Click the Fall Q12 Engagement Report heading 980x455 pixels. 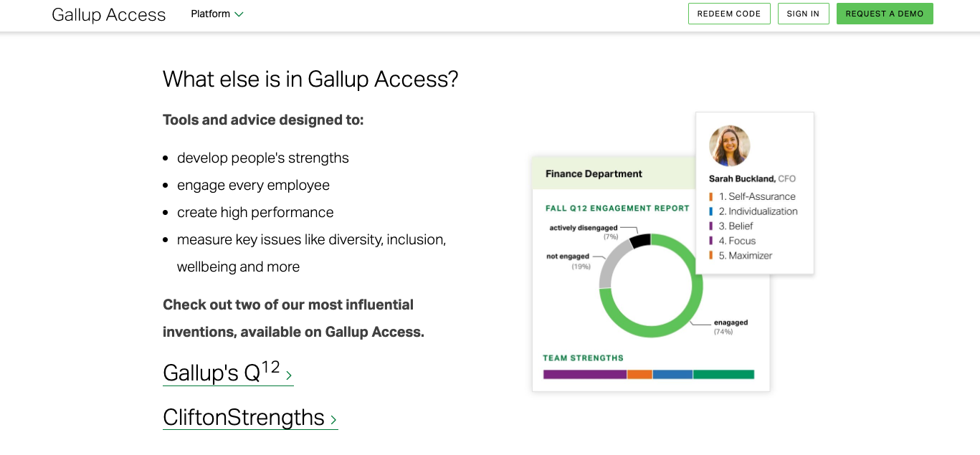point(617,209)
